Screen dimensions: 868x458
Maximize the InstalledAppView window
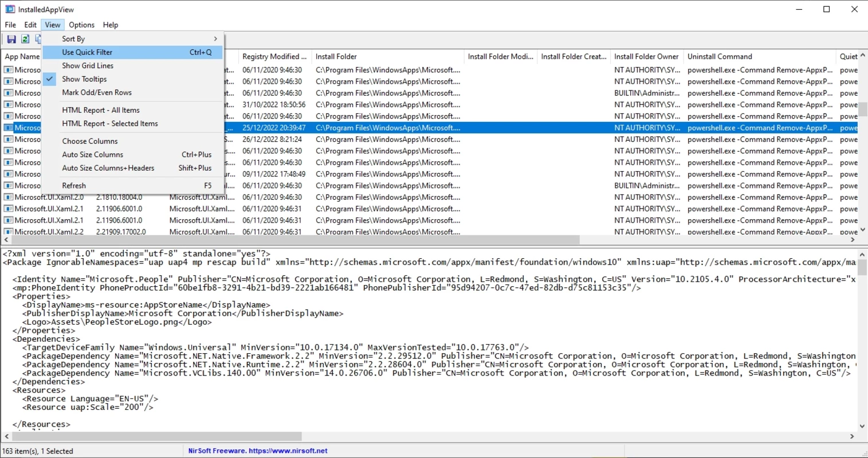pyautogui.click(x=827, y=9)
